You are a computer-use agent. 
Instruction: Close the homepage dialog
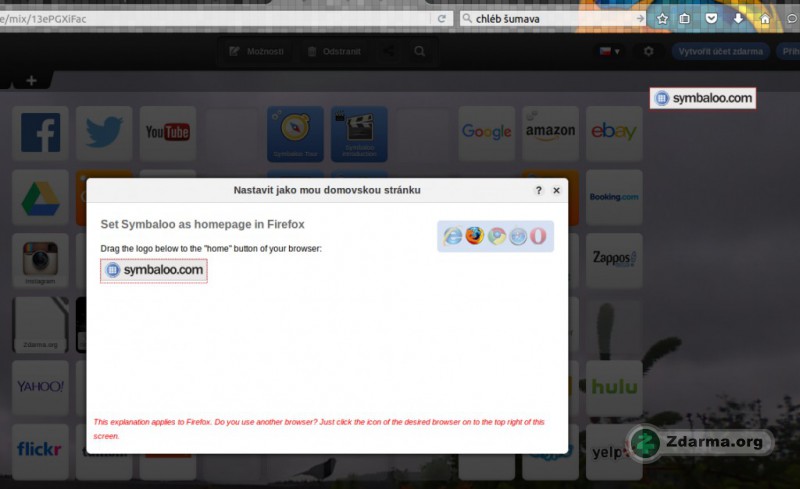pos(557,190)
